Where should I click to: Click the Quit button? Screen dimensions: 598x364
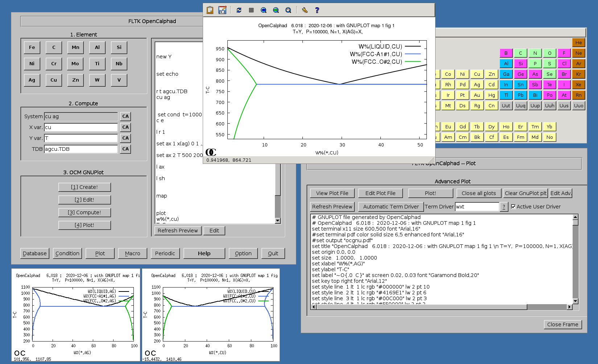(273, 253)
